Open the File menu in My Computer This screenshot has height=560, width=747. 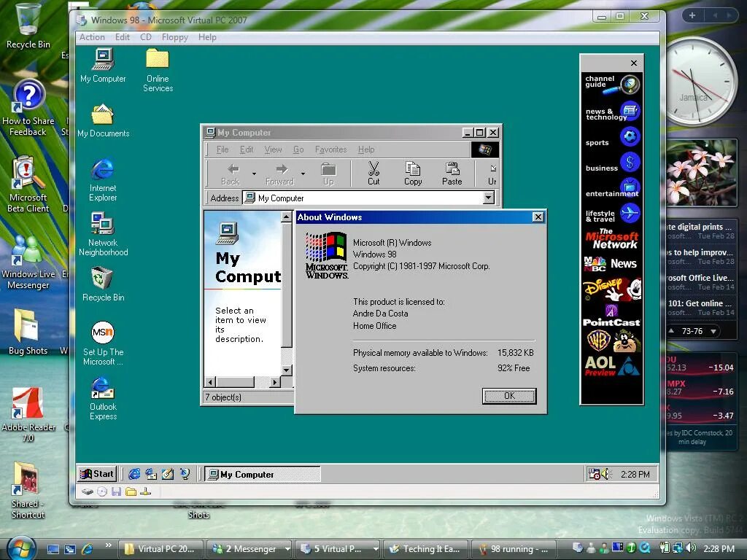222,149
